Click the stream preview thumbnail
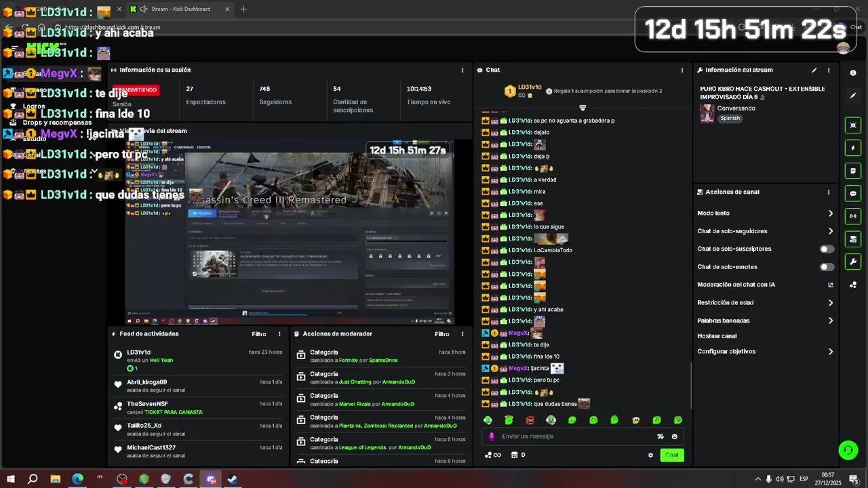Screen dimensions: 868x488 pos(289,232)
